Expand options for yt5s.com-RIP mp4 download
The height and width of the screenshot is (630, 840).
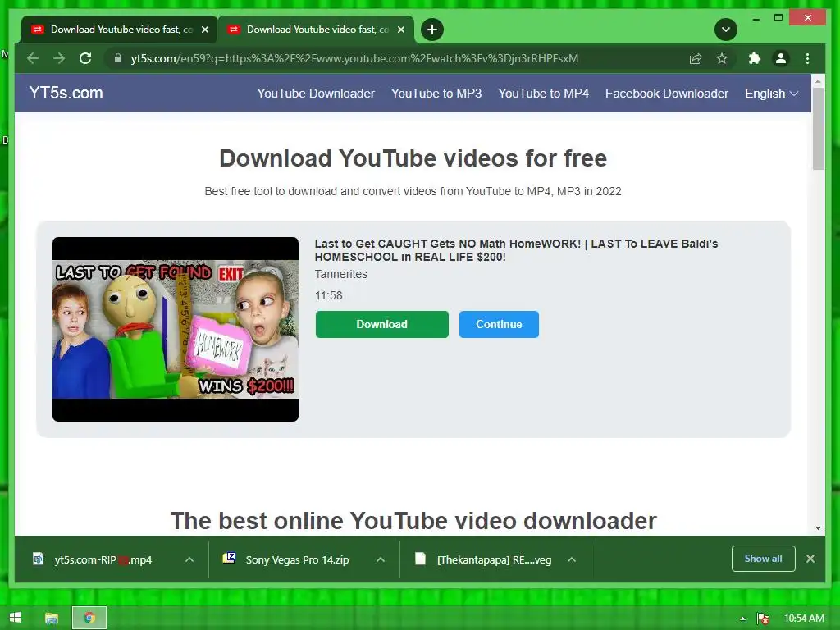[x=189, y=559]
